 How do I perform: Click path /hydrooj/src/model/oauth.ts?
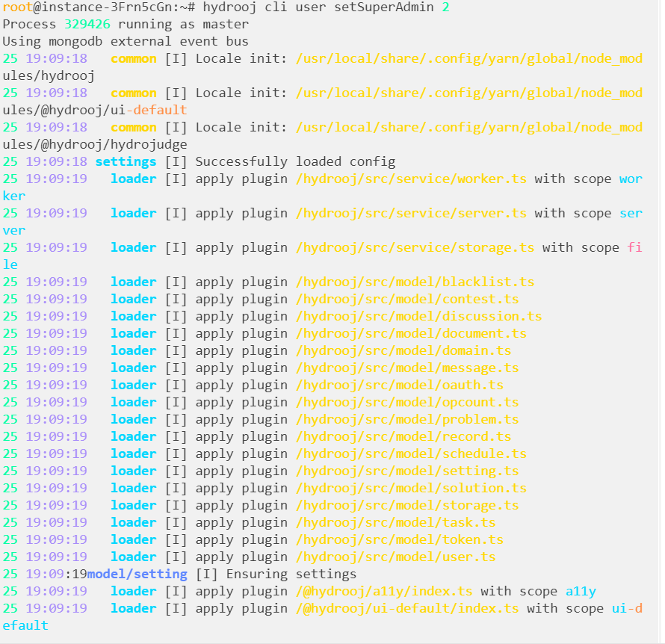click(x=400, y=385)
